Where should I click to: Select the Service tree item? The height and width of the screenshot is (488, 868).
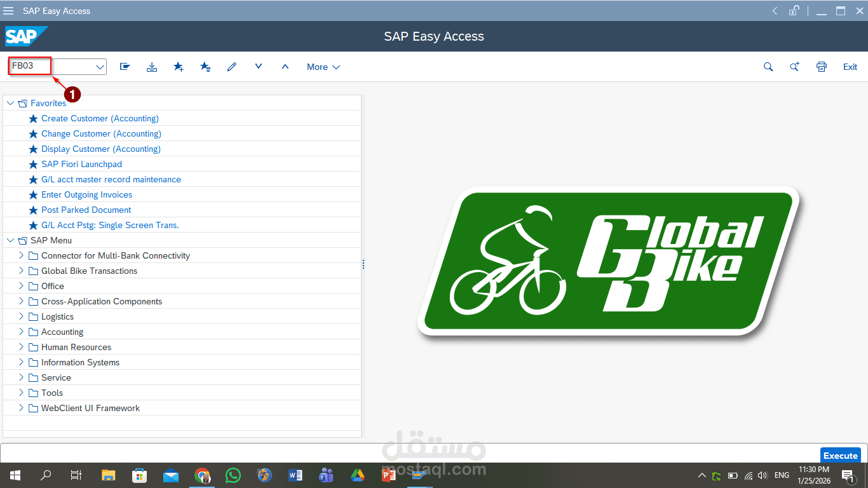tap(56, 377)
